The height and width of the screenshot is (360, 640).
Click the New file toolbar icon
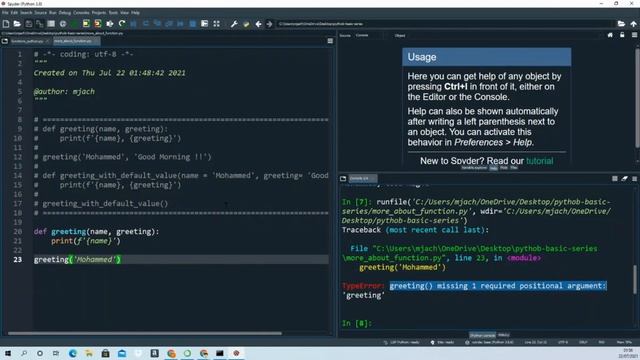pos(6,24)
